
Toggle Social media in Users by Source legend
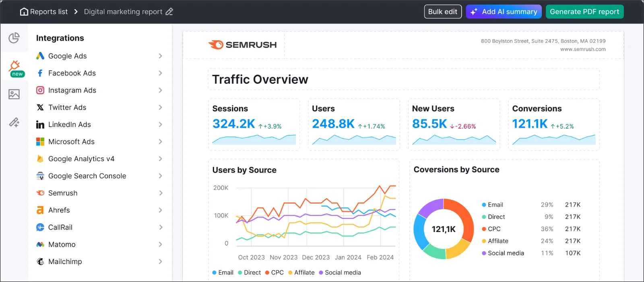[340, 273]
